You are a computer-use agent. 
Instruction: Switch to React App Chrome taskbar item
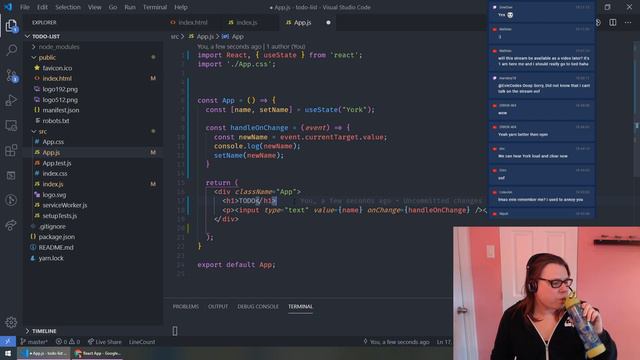(98, 353)
